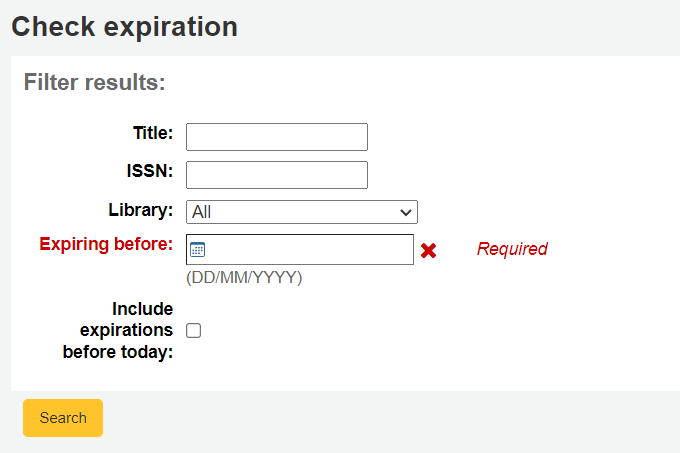This screenshot has width=680, height=453.
Task: Click the ISSN: field label
Action: [x=150, y=171]
